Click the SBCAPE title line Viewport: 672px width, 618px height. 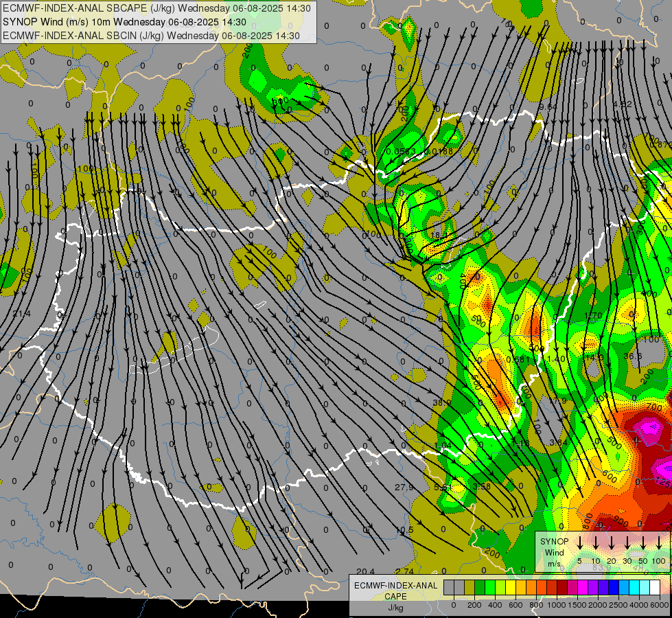click(157, 8)
